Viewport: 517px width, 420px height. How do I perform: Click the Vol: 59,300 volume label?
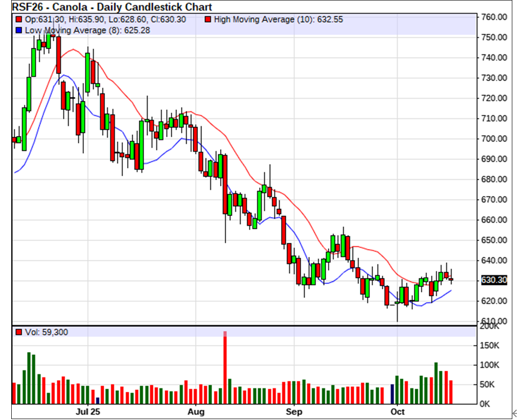(46, 332)
